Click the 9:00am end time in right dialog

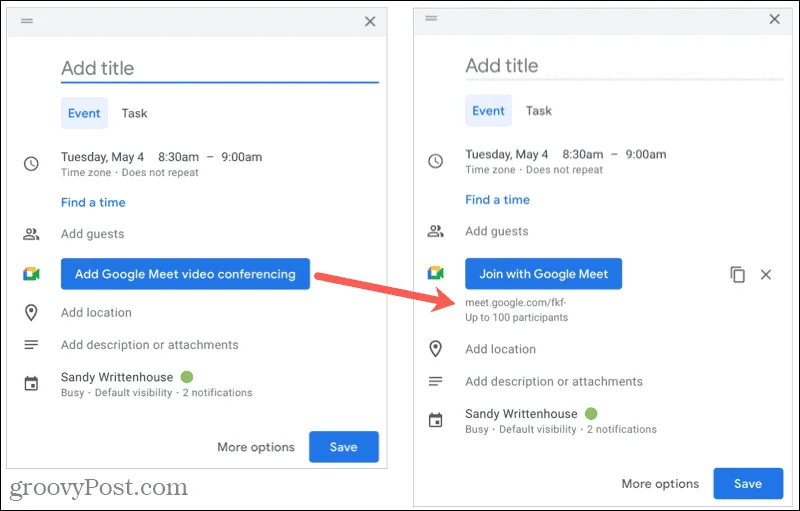[646, 154]
